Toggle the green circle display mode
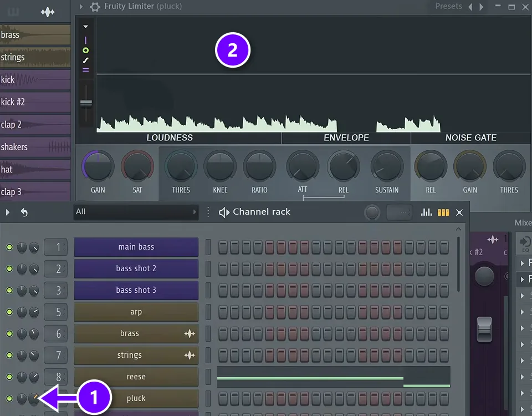This screenshot has height=416, width=532. coord(85,50)
